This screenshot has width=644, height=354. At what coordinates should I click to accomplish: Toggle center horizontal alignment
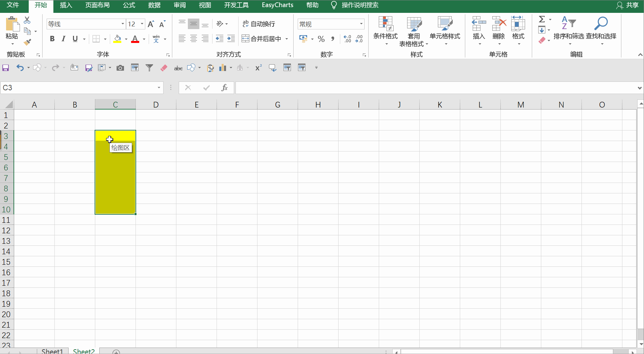pos(194,39)
